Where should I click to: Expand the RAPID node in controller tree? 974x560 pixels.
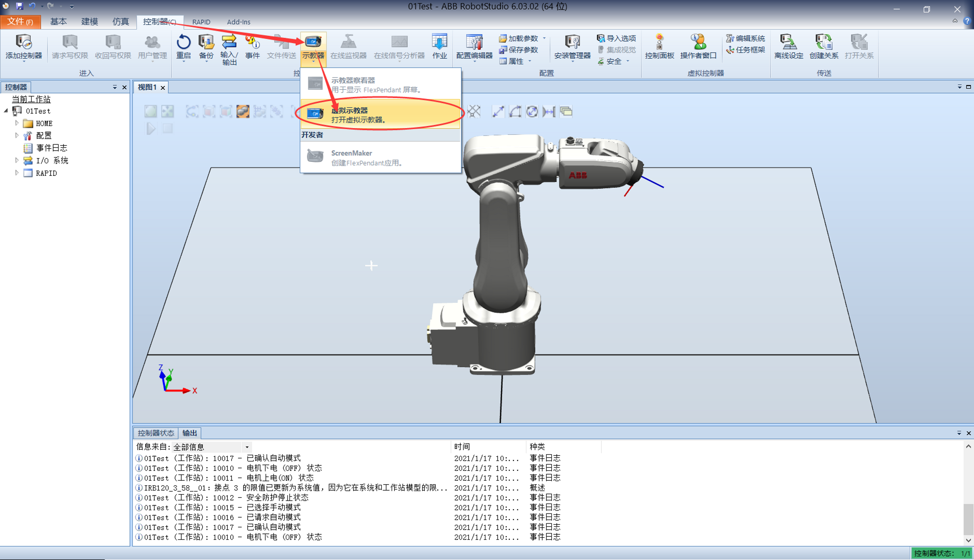tap(17, 173)
